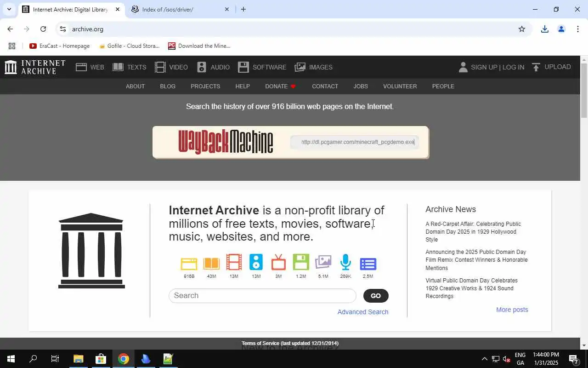Viewport: 588px width, 368px height.
Task: Focus the Wayback Machine URL input field
Action: [355, 142]
